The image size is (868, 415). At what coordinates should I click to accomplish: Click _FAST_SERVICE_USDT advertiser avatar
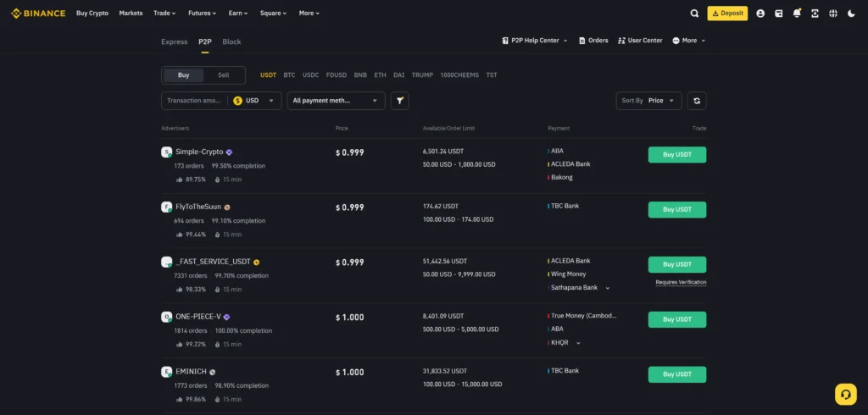point(167,263)
